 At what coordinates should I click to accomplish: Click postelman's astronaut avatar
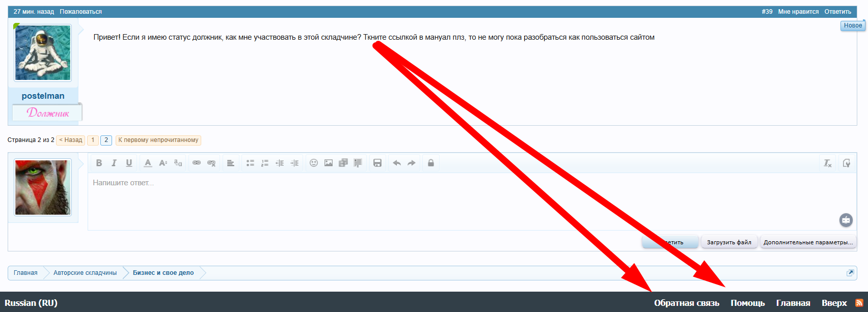point(43,53)
